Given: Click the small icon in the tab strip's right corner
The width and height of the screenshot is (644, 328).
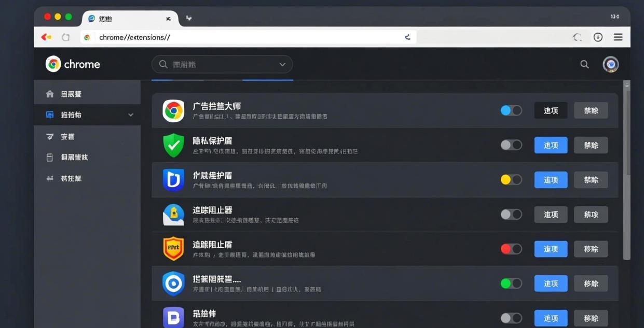Looking at the screenshot, I should pyautogui.click(x=615, y=17).
